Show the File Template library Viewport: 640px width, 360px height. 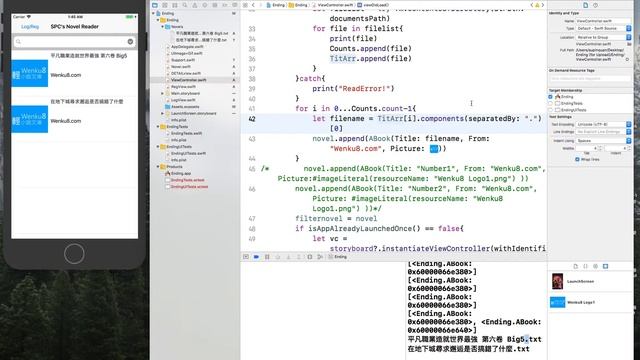point(576,266)
